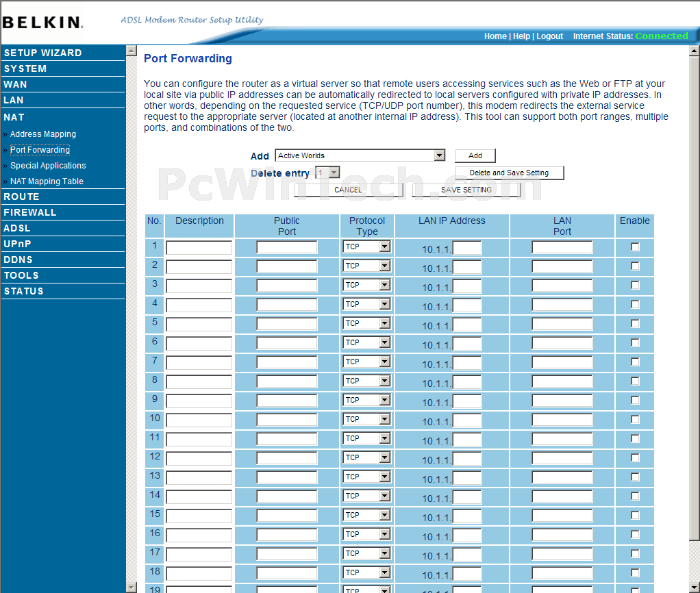Check Enable box on row 3
700x593 pixels.
click(x=635, y=285)
